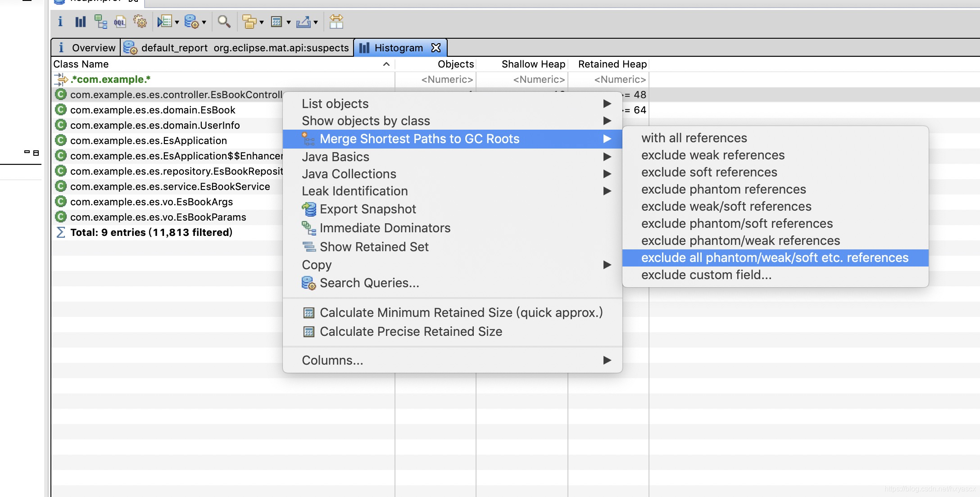Open the query browser dropdown arrow

[204, 22]
